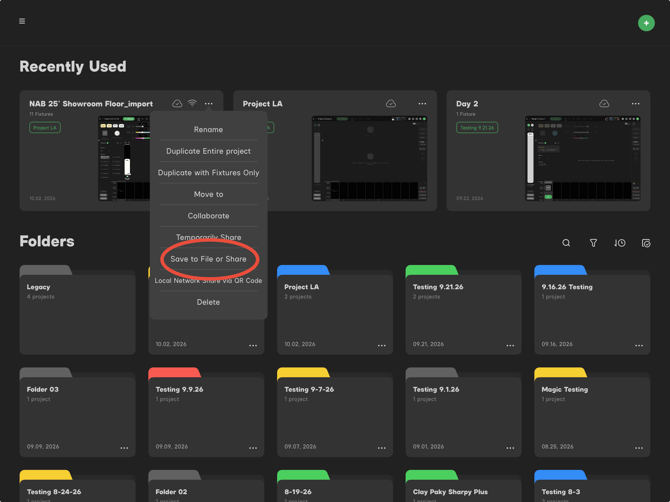Sort folders by date icon

[620, 243]
